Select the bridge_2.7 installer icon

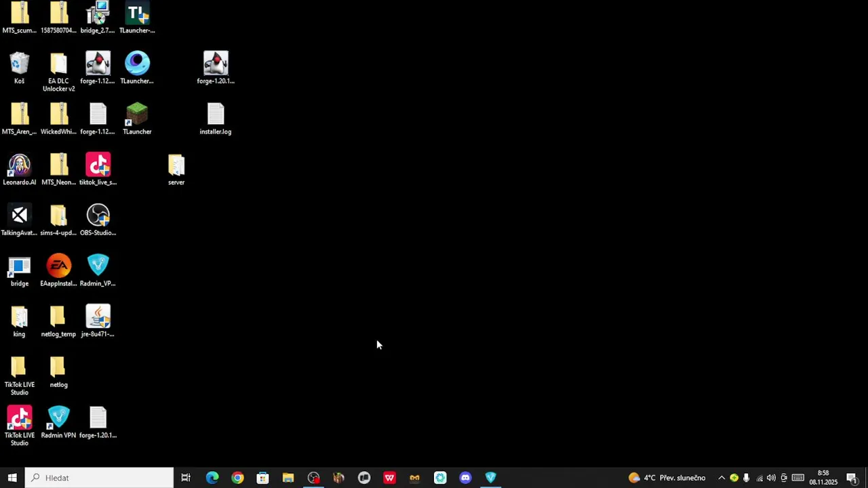[98, 13]
